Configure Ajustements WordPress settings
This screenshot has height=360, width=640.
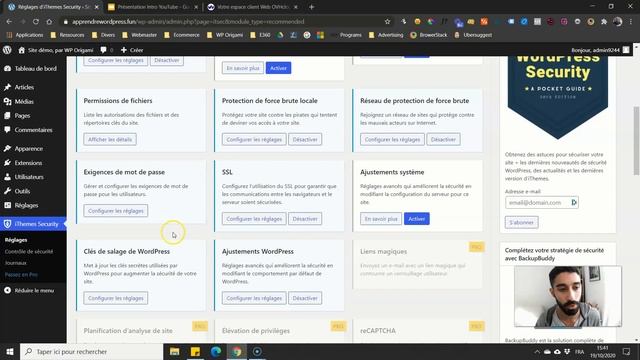pyautogui.click(x=254, y=298)
